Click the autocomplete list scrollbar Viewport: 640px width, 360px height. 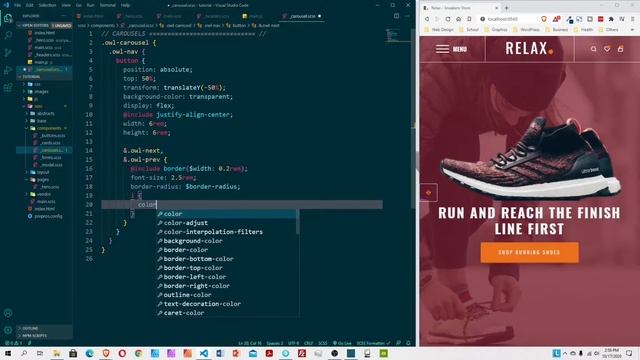[x=298, y=222]
